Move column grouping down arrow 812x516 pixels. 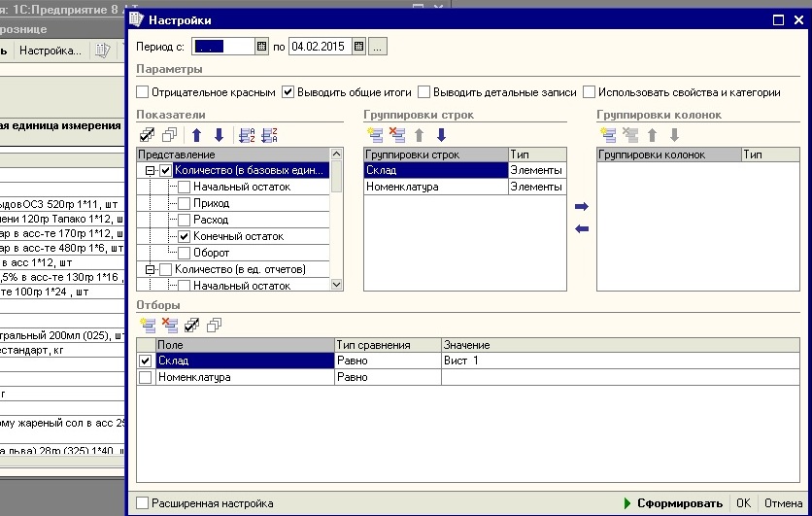point(674,135)
